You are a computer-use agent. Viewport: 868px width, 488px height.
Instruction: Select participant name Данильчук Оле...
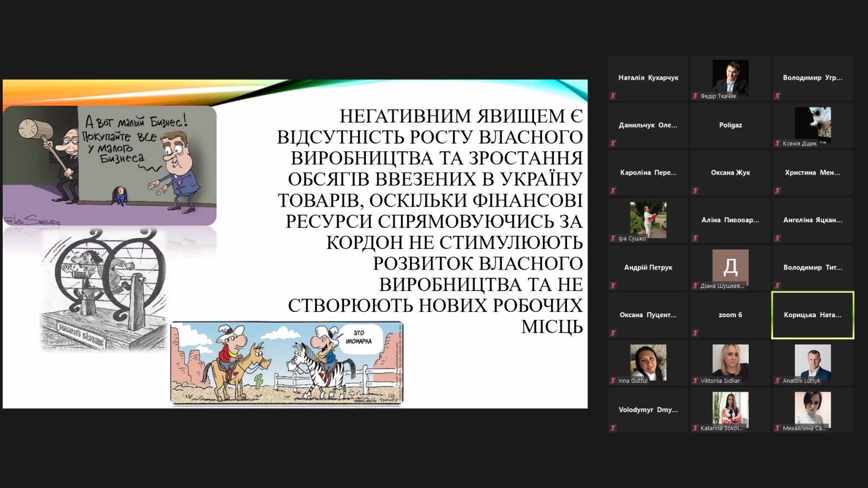(x=648, y=125)
